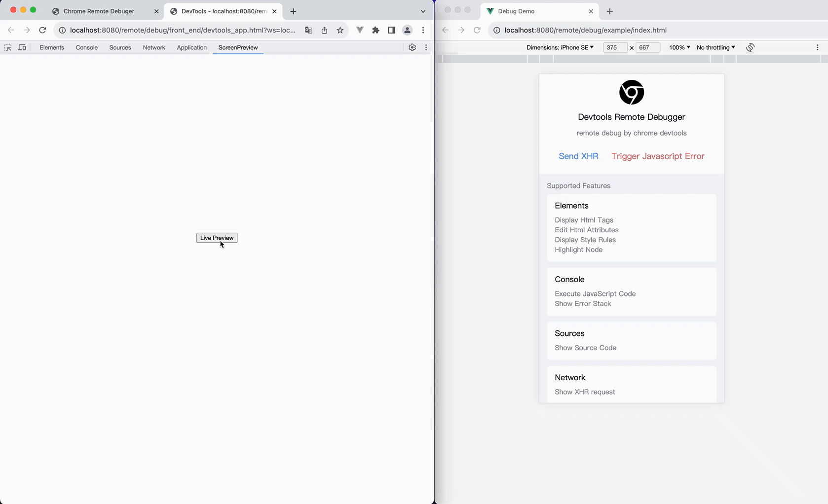Open DevTools settings gear icon
828x504 pixels.
pos(413,47)
